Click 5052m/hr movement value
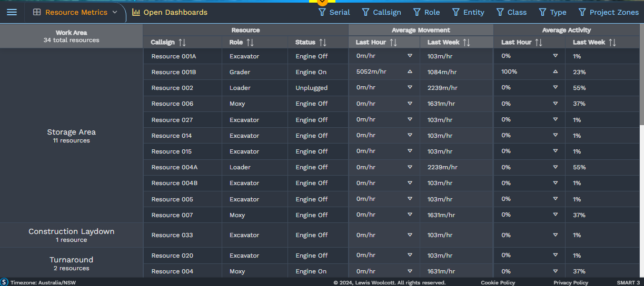644x286 pixels. [371, 71]
